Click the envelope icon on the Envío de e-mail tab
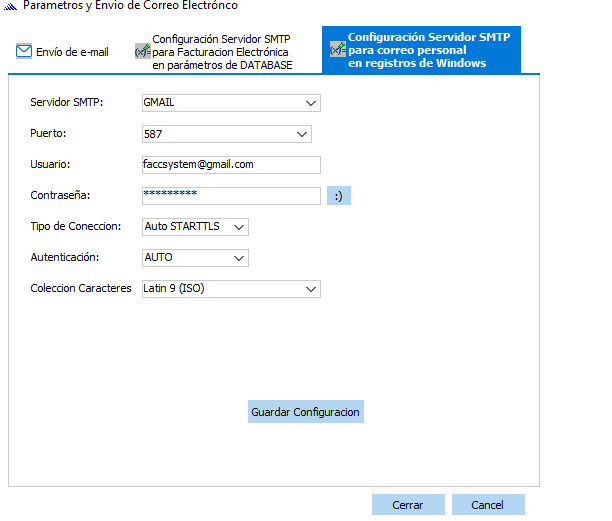Screen dimensions: 612x521 (x=24, y=52)
